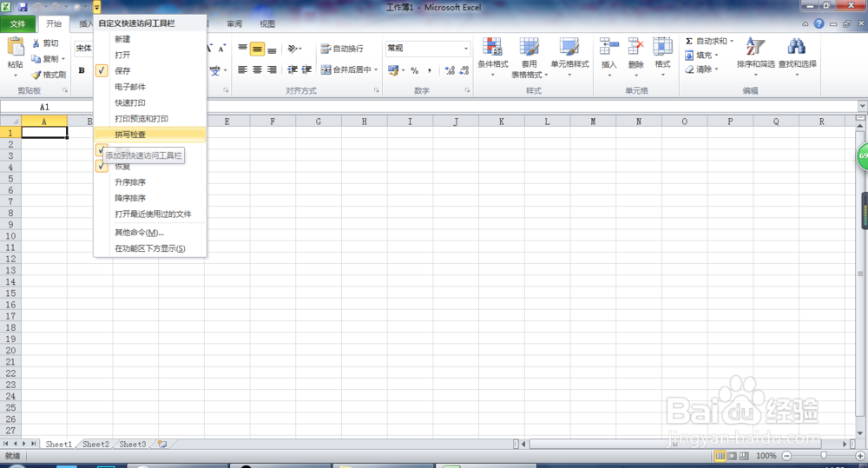Expand the 填充 fill dropdown
Image resolution: width=868 pixels, height=468 pixels.
(x=716, y=56)
